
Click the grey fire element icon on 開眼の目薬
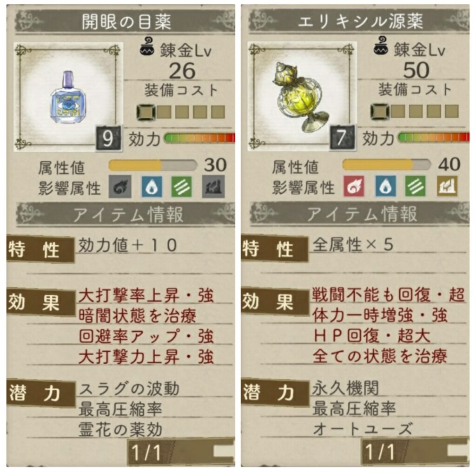click(120, 187)
